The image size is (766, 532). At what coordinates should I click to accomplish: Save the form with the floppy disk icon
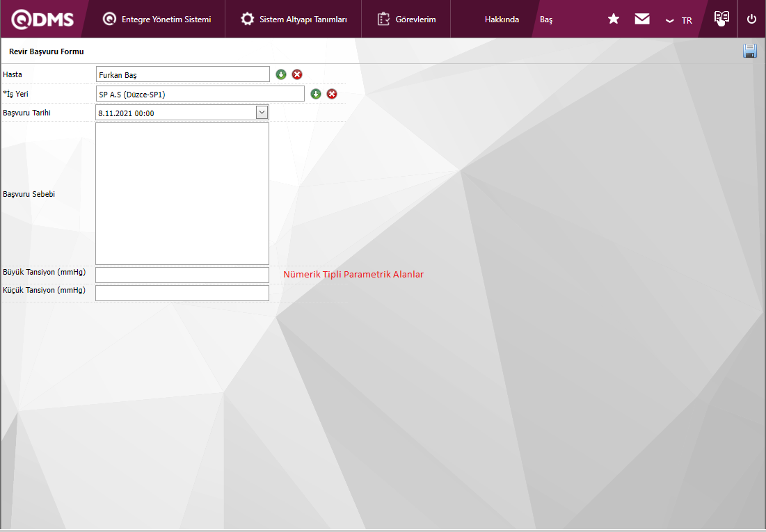point(750,51)
